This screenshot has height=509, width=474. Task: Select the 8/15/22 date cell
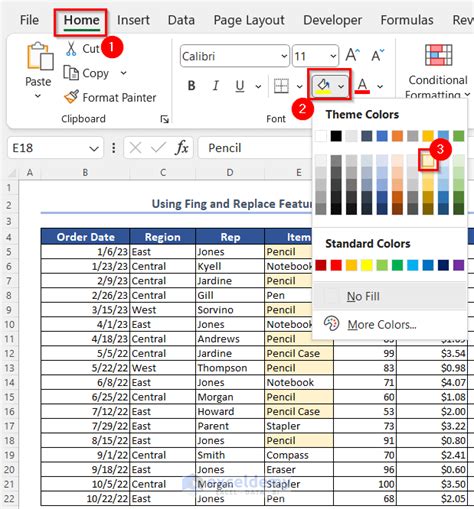pyautogui.click(x=85, y=440)
